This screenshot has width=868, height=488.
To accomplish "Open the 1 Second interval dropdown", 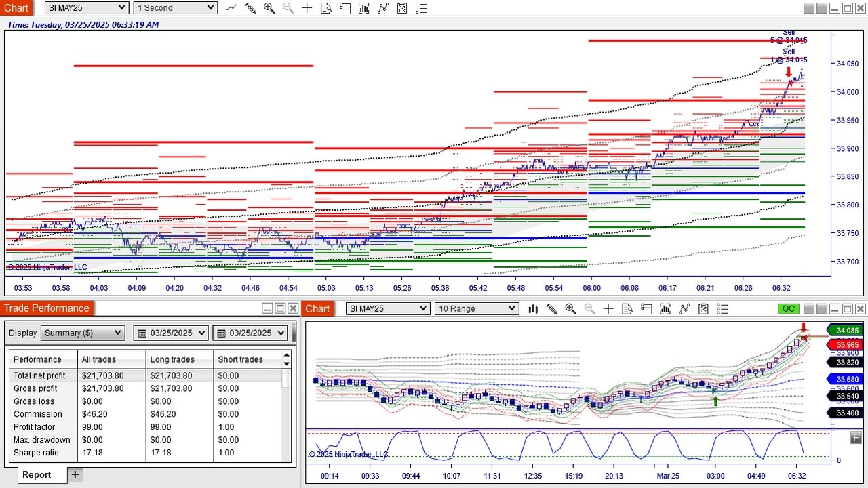I will tap(176, 8).
